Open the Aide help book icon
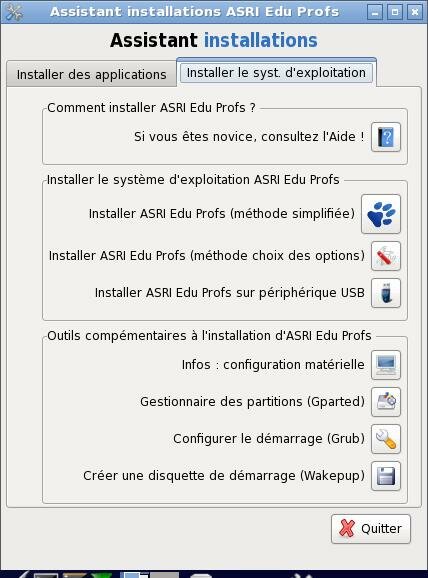 tap(386, 137)
